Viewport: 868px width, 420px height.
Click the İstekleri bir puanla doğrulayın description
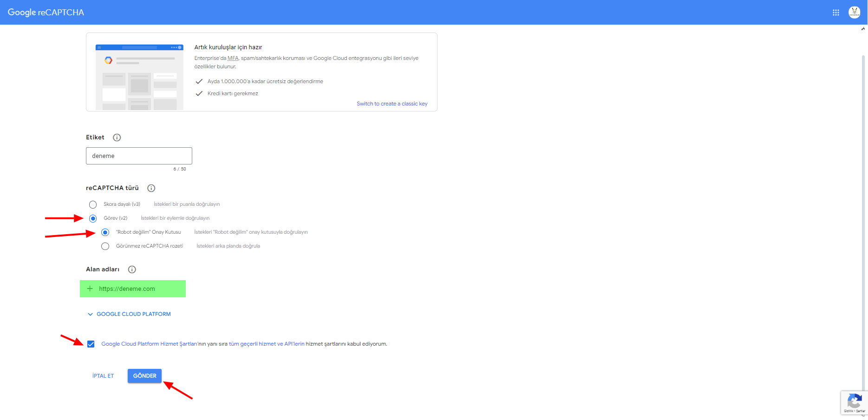pos(187,204)
